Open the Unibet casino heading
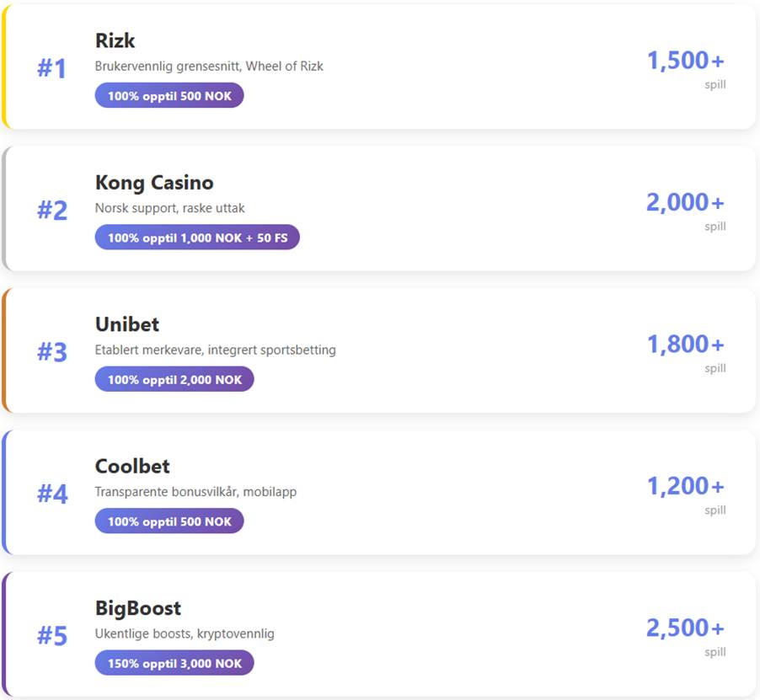Image resolution: width=760 pixels, height=700 pixels. tap(127, 324)
